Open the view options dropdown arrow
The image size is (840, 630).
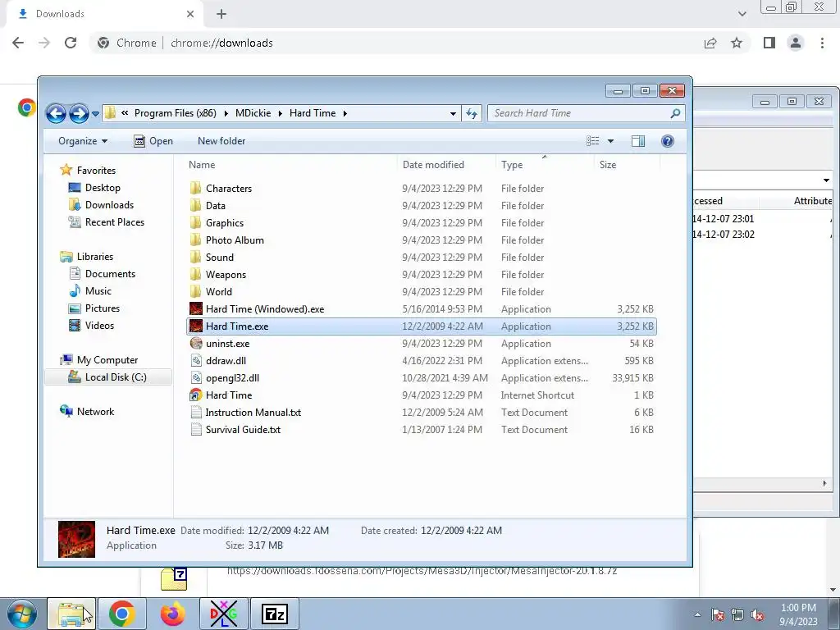coord(610,141)
